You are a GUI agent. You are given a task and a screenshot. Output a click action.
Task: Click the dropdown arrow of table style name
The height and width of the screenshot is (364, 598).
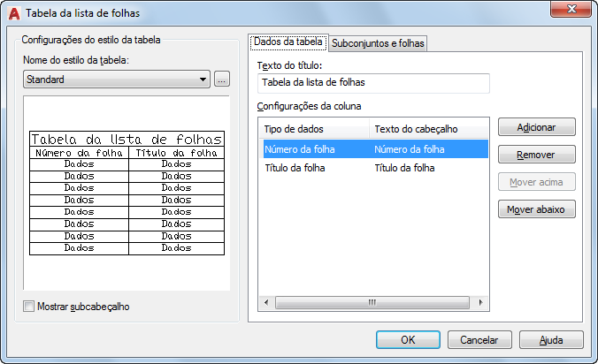coord(203,80)
